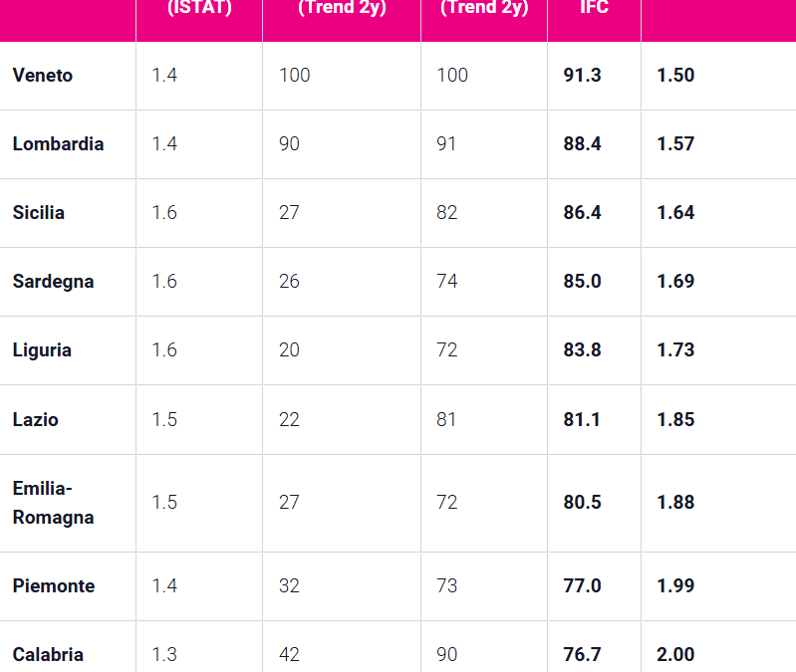796x672 pixels.
Task: Click Sardegna's 85.0 IFC cell
Action: click(x=582, y=282)
